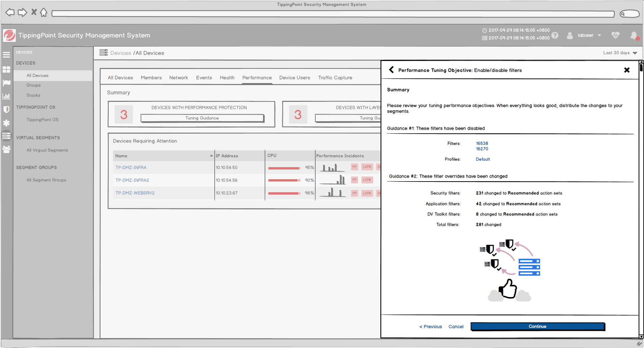Open the Default profile link
Image resolution: width=644 pixels, height=348 pixels.
(483, 159)
